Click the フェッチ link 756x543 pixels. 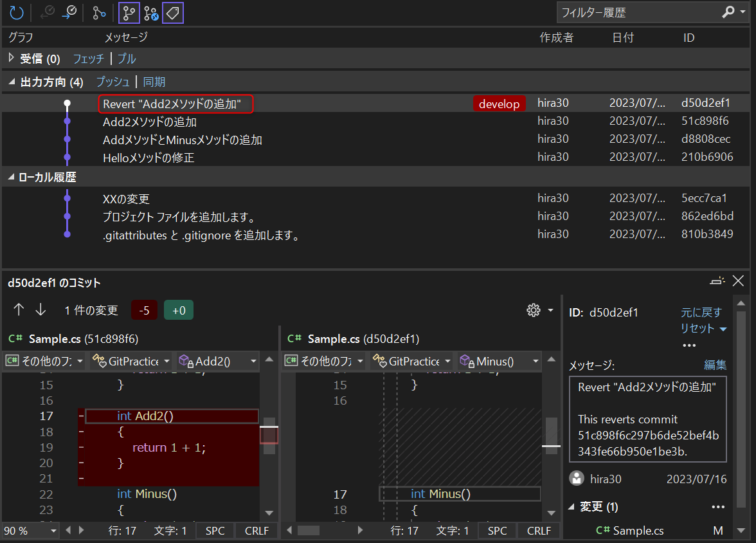click(88, 59)
